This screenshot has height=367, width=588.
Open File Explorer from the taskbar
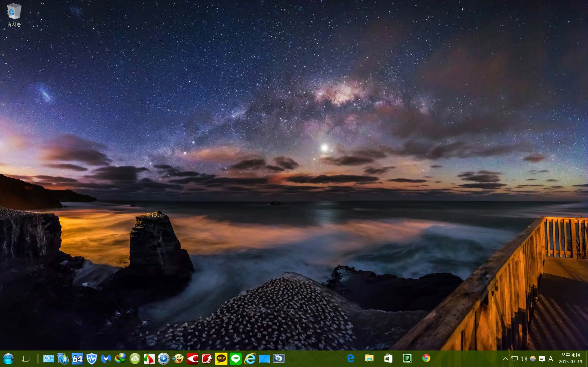pos(369,358)
